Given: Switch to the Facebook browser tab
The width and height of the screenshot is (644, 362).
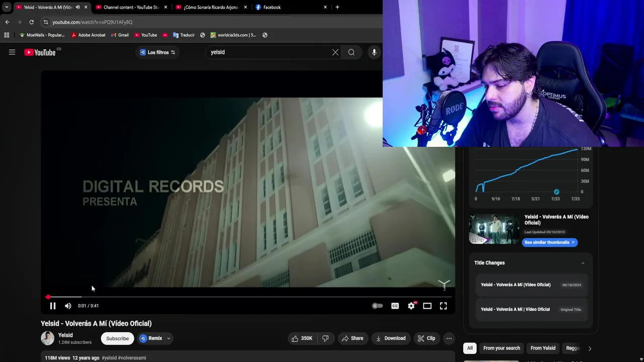Looking at the screenshot, I should 291,7.
